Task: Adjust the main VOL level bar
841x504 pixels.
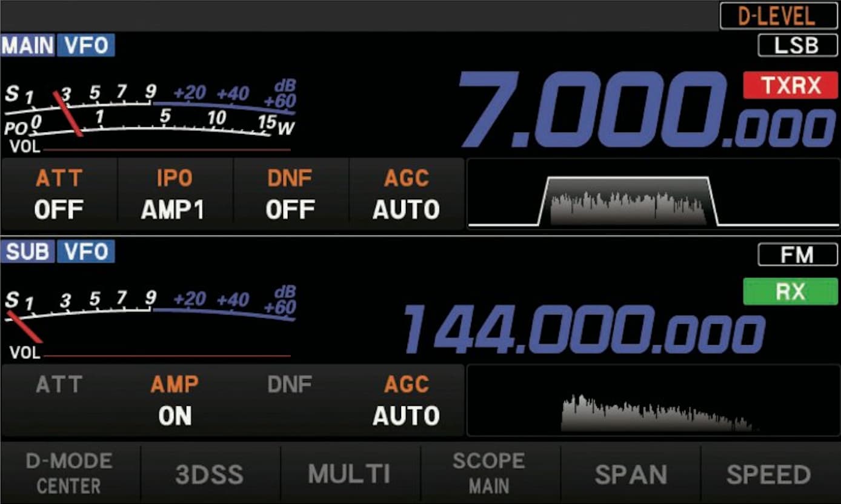Action: pyautogui.click(x=167, y=149)
